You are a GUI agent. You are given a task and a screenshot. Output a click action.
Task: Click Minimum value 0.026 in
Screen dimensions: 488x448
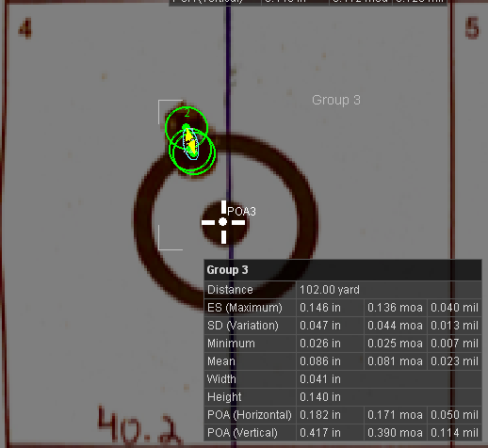point(320,344)
